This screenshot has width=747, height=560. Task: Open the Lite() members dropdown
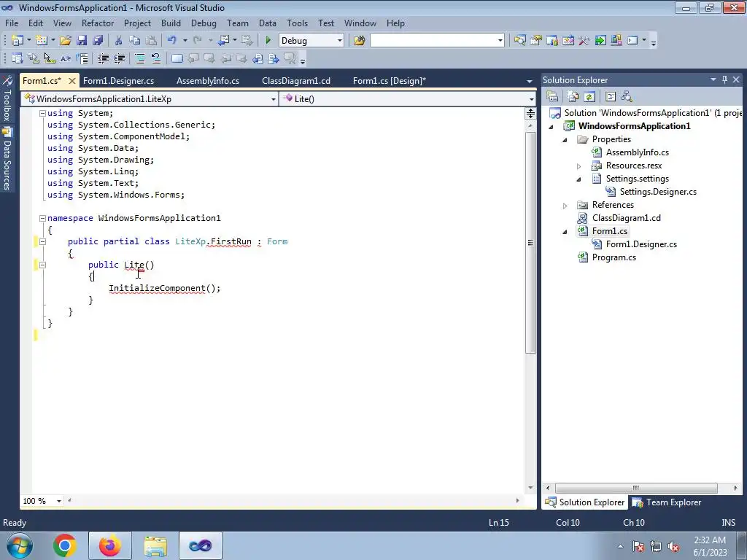tap(531, 99)
